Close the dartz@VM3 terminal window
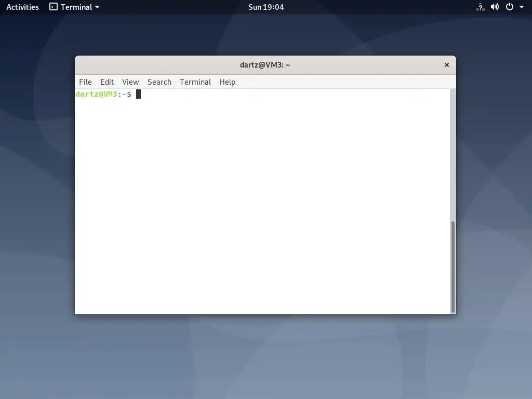Image resolution: width=532 pixels, height=399 pixels. pyautogui.click(x=446, y=65)
